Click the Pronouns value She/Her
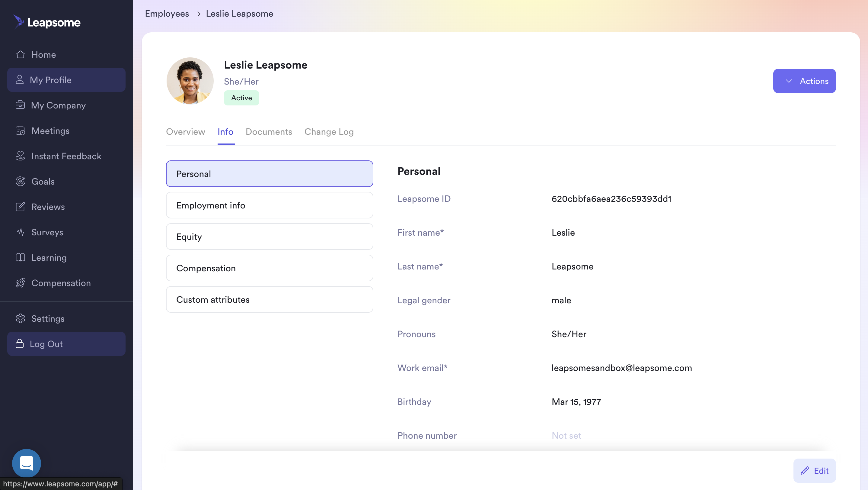 click(x=569, y=334)
